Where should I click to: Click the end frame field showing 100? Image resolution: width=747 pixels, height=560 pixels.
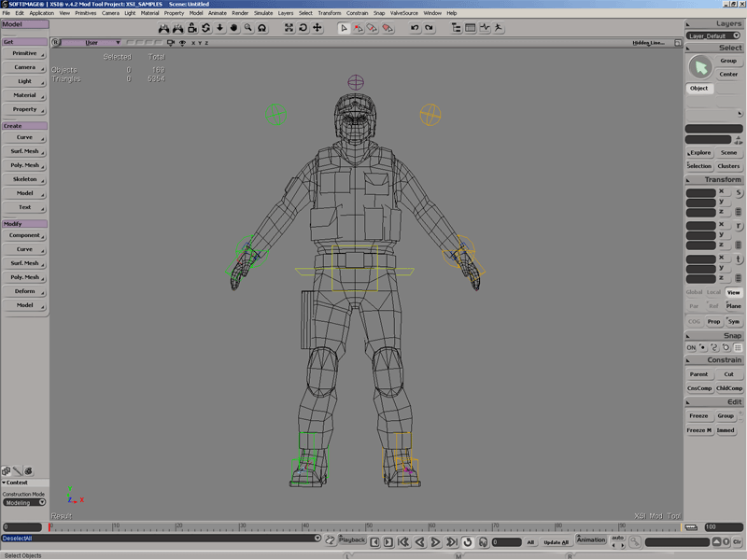pyautogui.click(x=723, y=527)
